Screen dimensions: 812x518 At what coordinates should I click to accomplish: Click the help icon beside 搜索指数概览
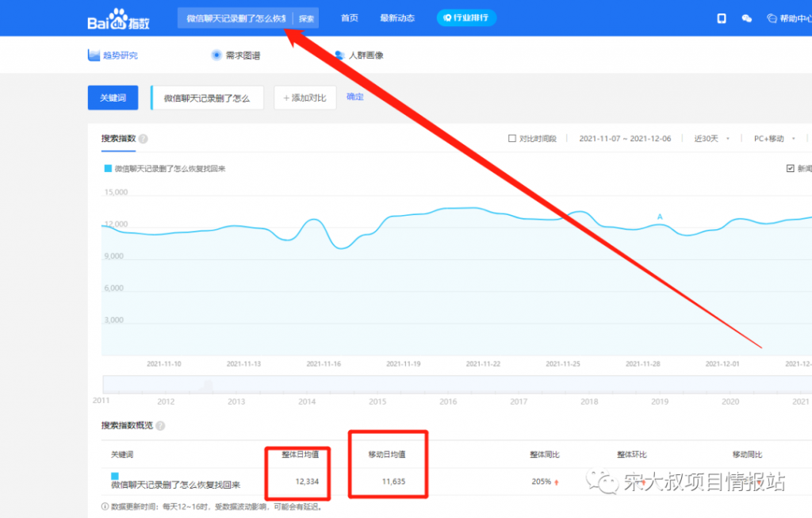tap(160, 426)
